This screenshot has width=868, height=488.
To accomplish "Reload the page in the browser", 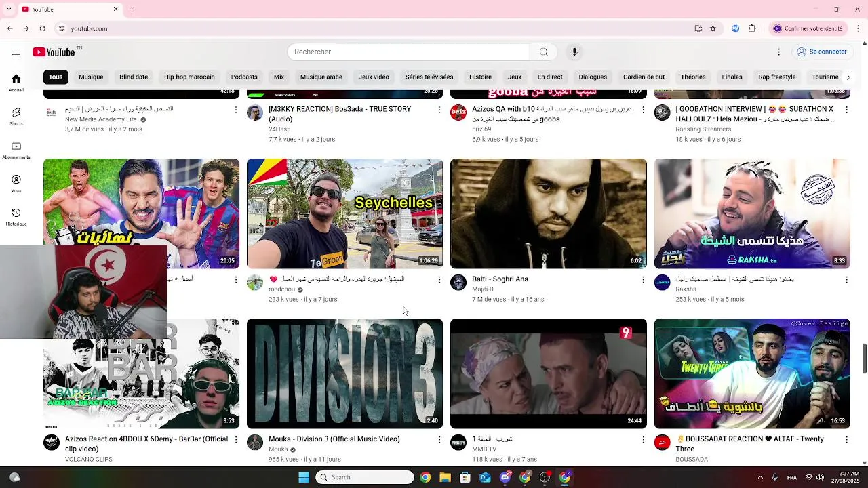I will coord(42,28).
